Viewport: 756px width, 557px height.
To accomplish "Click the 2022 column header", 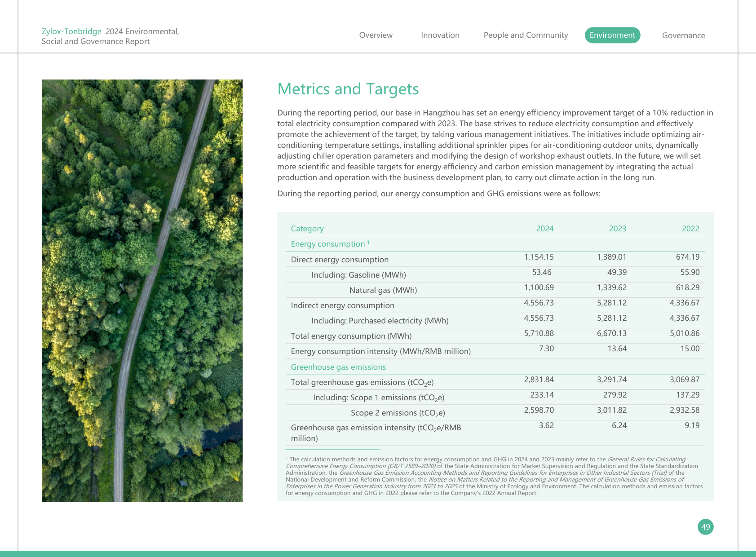I will click(690, 229).
